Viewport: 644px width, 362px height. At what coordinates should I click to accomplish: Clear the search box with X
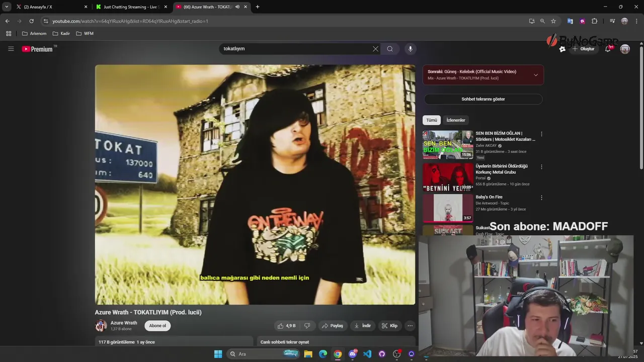(x=375, y=49)
